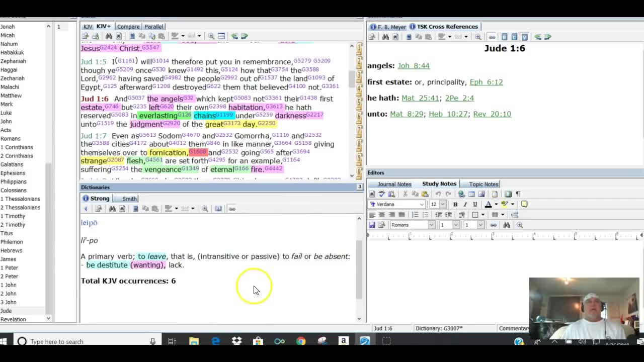Open highlight dropdown arrow in Bible toolbar
Viewport: 644px width, 362px height.
(183, 36)
